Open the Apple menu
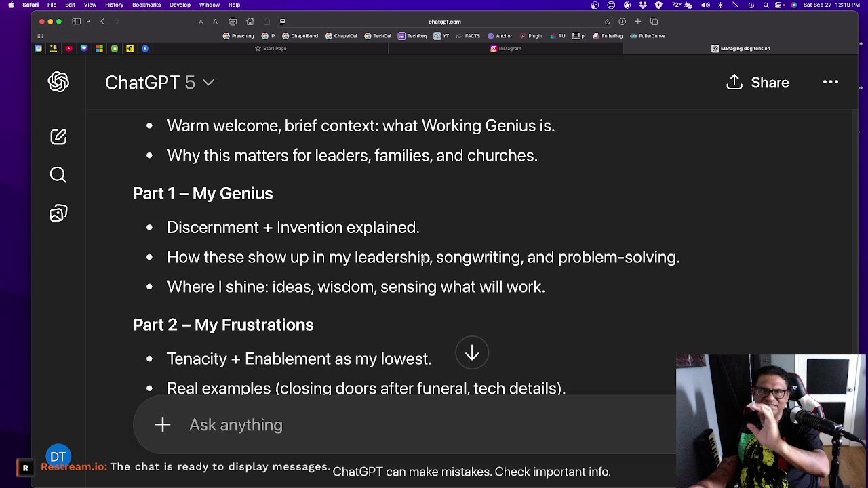The width and height of the screenshot is (868, 488). point(11,5)
